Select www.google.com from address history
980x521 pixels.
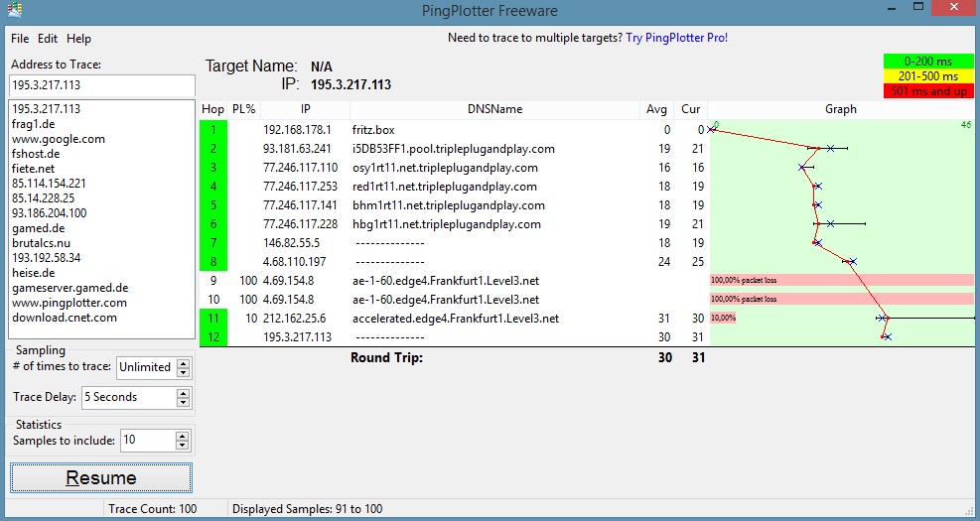[x=58, y=139]
